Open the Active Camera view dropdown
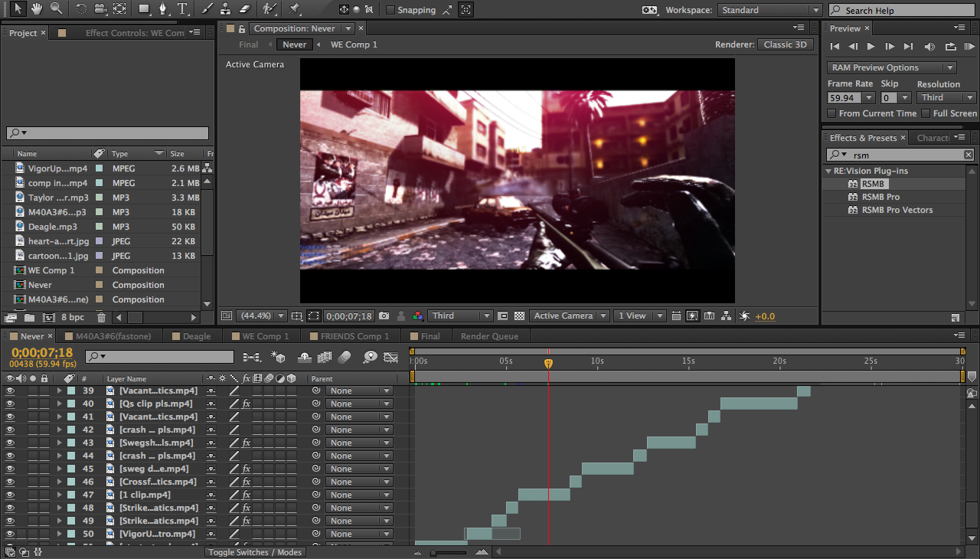The height and width of the screenshot is (559, 980). pos(570,315)
